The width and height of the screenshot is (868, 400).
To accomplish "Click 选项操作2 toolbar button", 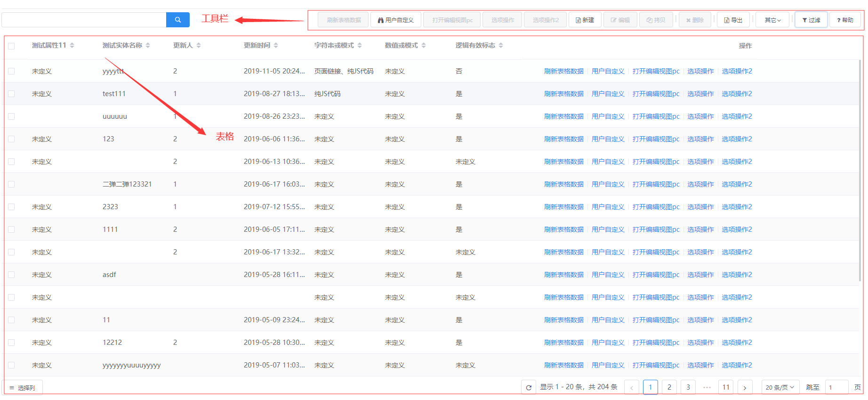I will point(546,20).
